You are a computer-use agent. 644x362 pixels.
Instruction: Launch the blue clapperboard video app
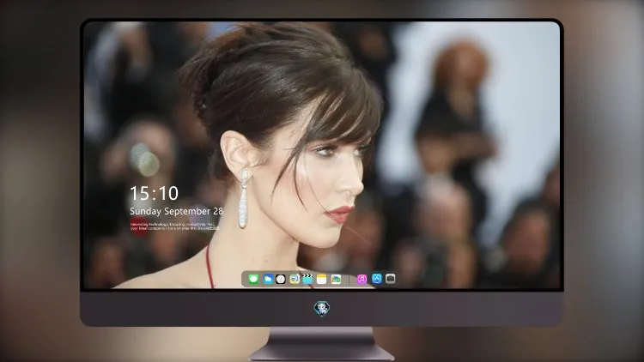tap(307, 279)
